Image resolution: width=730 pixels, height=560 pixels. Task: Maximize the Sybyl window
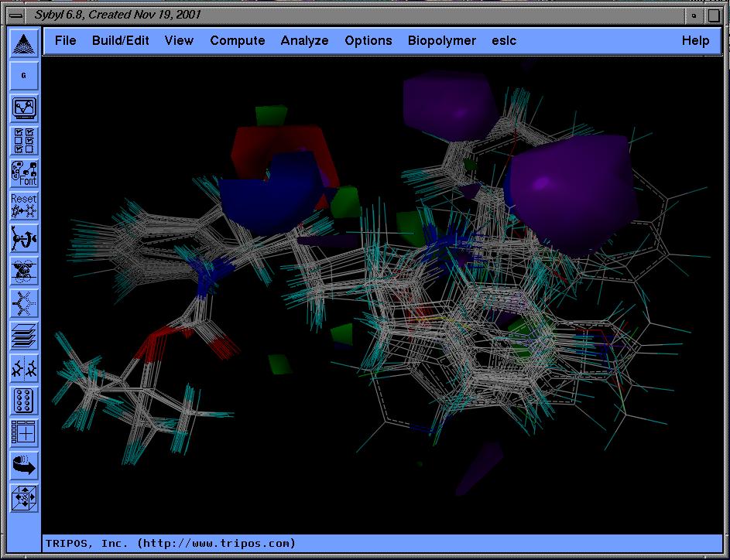715,15
